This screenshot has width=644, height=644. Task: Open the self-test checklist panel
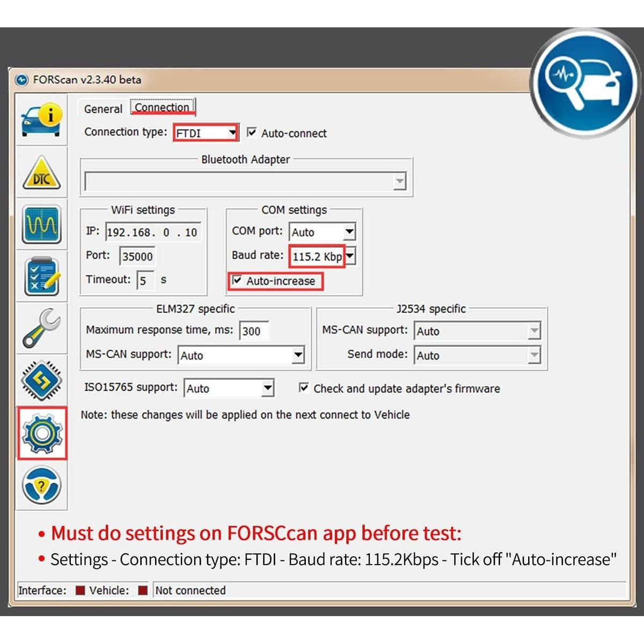42,277
